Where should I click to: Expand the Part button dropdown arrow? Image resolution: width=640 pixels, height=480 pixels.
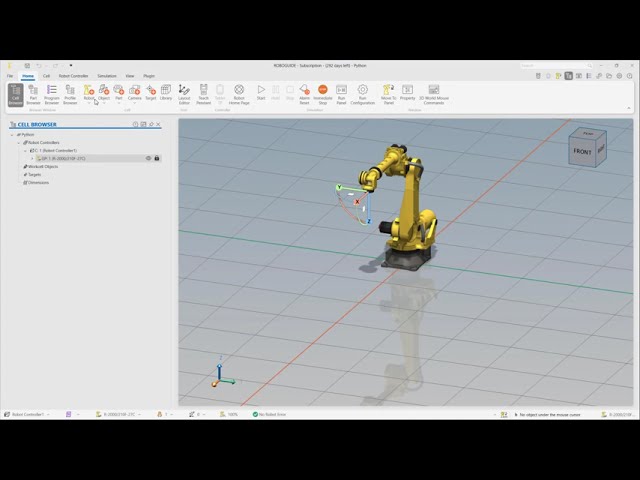click(119, 103)
